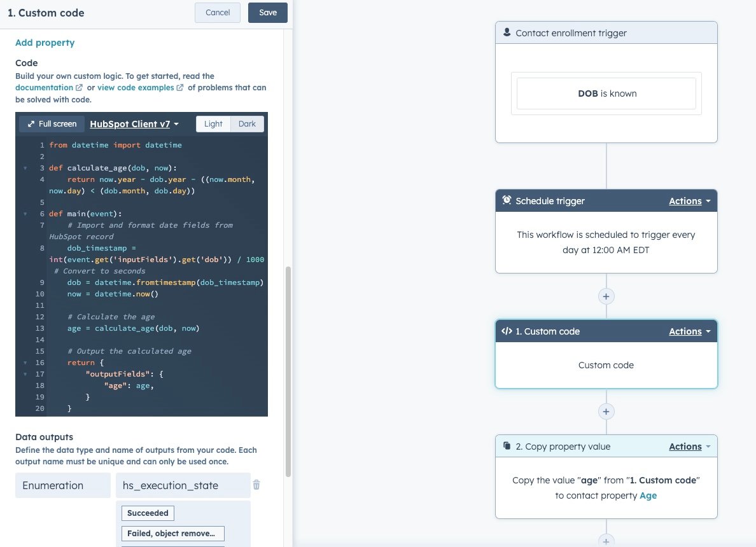The height and width of the screenshot is (547, 756).
Task: Click the plus icon below Custom code step
Action: coord(606,412)
